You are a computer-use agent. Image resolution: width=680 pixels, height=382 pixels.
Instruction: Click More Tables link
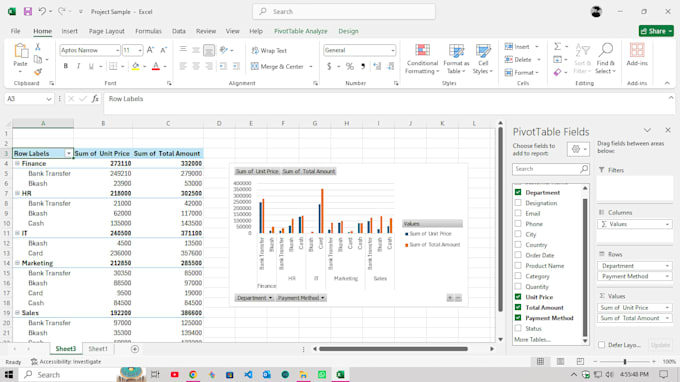(x=532, y=340)
